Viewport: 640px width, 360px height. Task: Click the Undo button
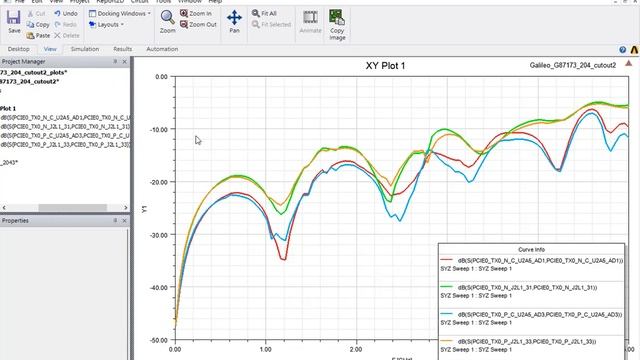66,13
